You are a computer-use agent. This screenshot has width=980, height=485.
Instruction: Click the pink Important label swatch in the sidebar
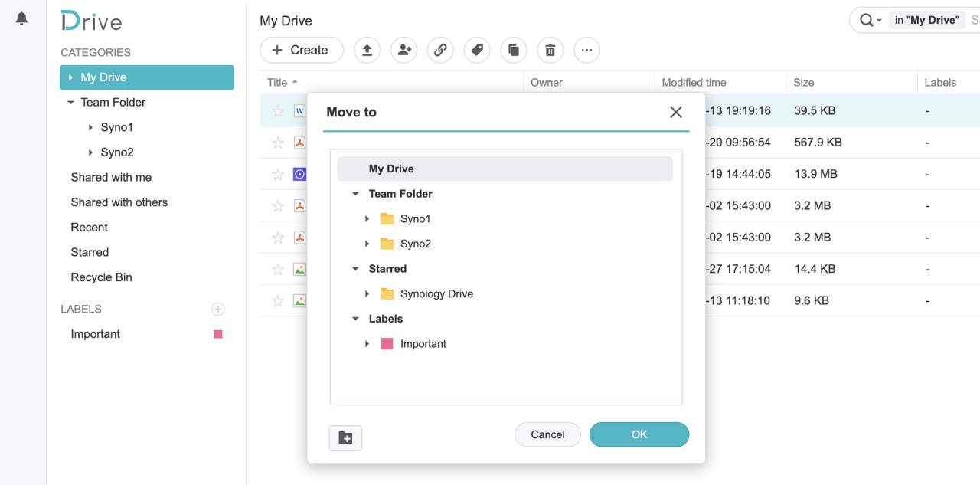coord(218,334)
